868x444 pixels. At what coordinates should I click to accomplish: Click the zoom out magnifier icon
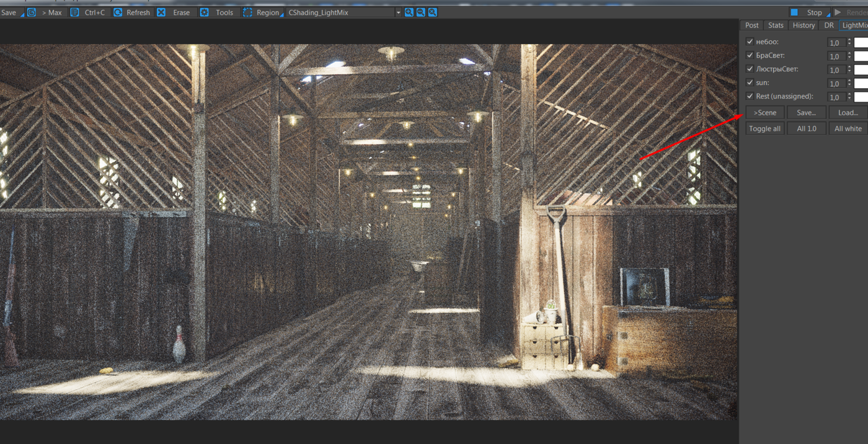tap(421, 12)
